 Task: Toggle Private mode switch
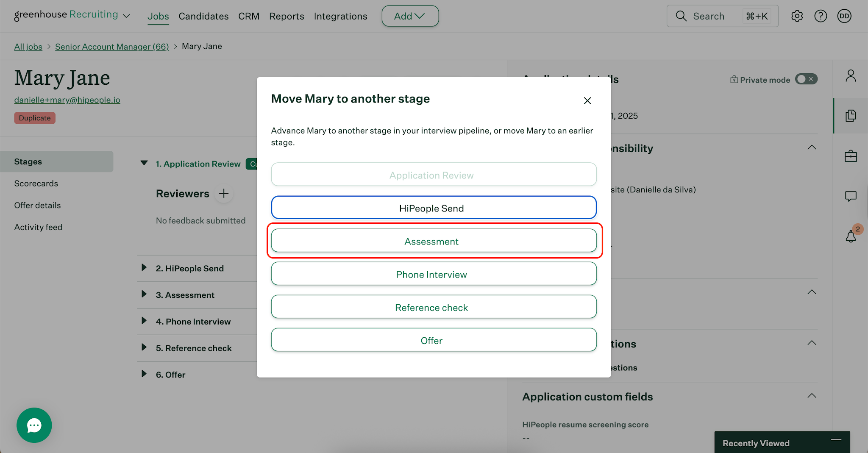806,79
